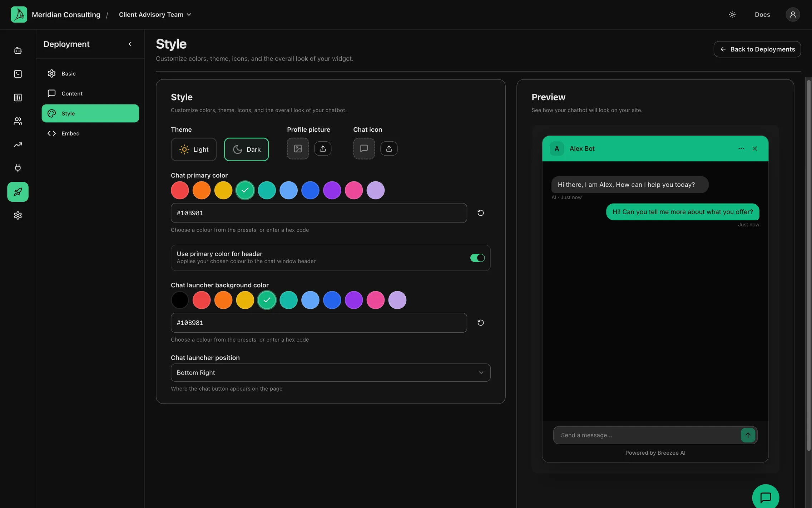This screenshot has width=812, height=508.
Task: Pick pink as launcher background color
Action: (x=376, y=300)
